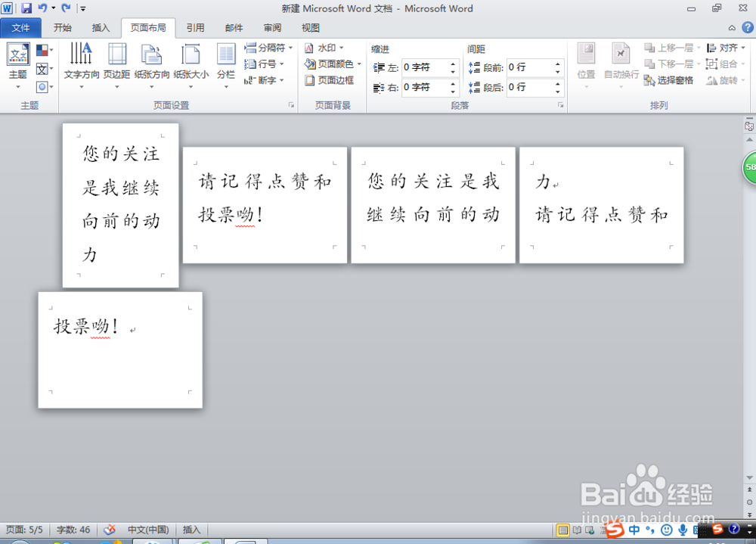Open the 邮件 ribbon tab
The image size is (756, 544).
coord(234,27)
